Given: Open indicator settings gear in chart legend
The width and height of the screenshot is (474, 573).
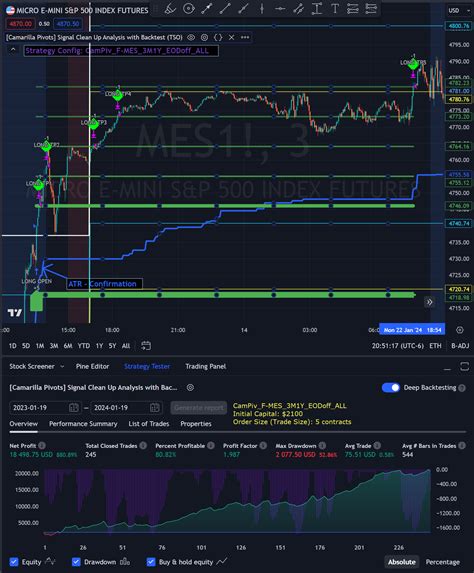Looking at the screenshot, I should (x=204, y=37).
